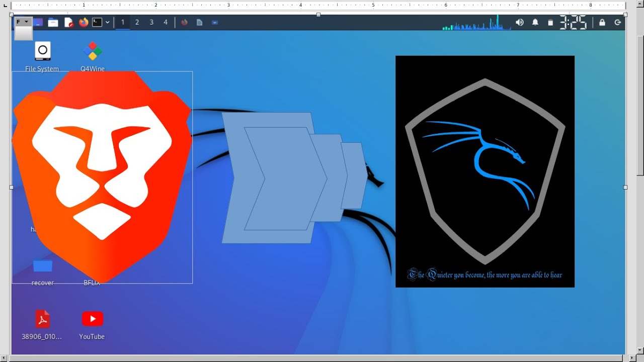Screen dimensions: 644x362
Task: Click the tab stop selector left of the ruler
Action: (x=6, y=6)
